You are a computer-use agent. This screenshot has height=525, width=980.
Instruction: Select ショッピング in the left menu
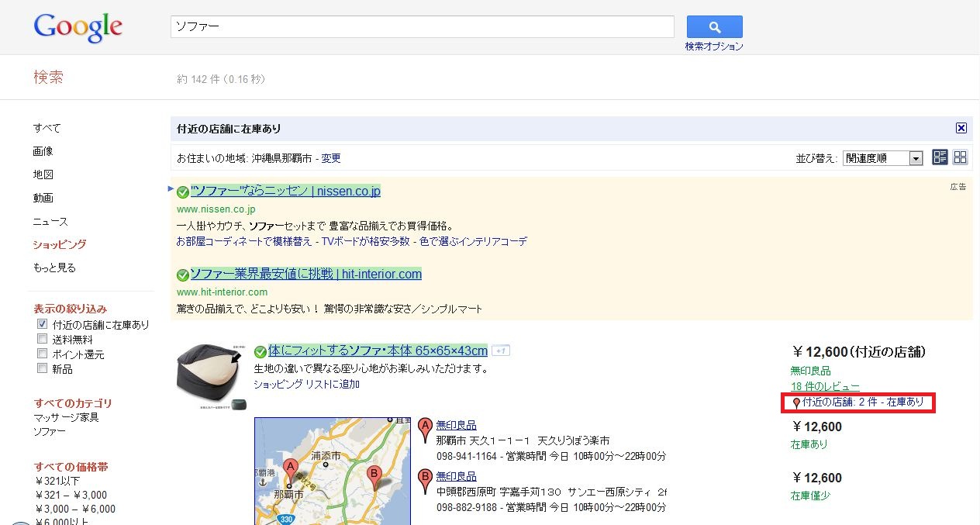(x=60, y=244)
